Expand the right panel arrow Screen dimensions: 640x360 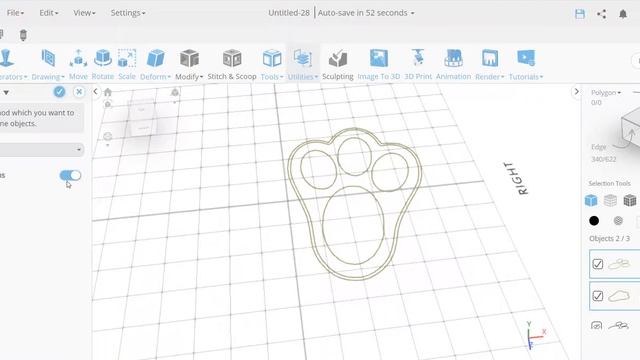coord(576,91)
